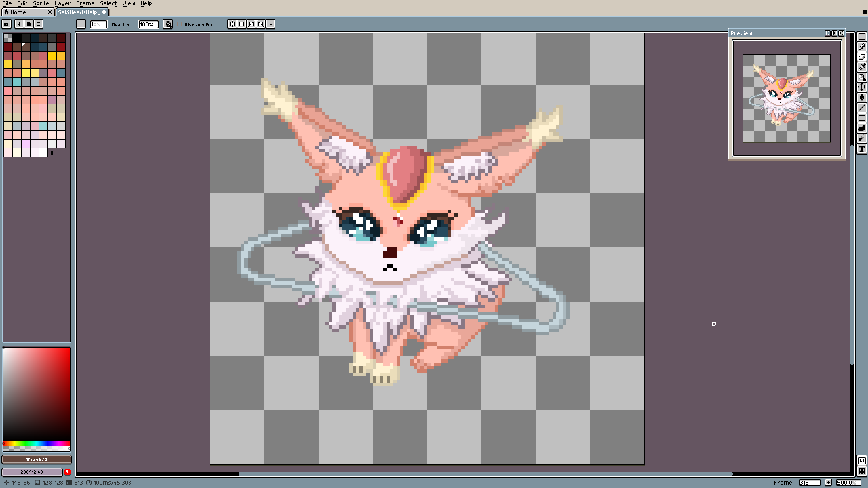Screen dimensions: 868x488
Task: Click the sprite thumbnail in Preview
Action: [786, 98]
